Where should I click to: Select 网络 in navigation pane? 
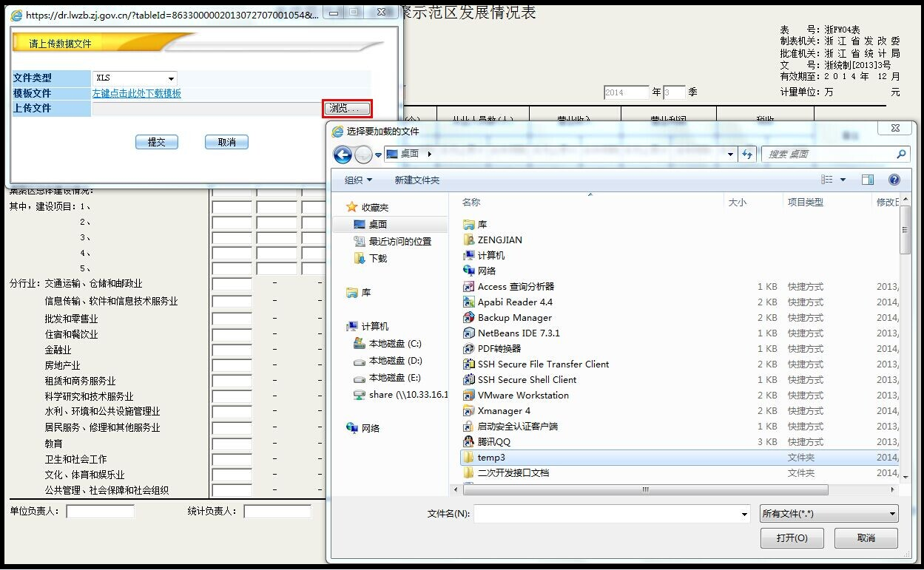(x=363, y=427)
